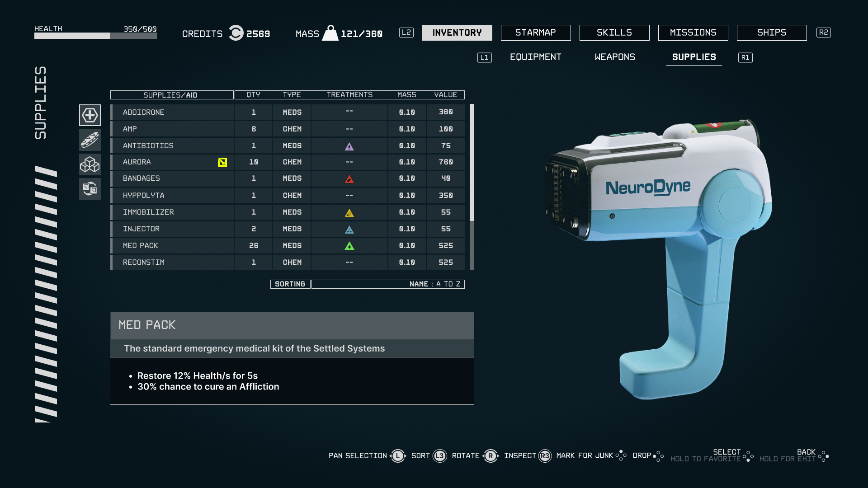Click the blue Injector treatment icon

tap(349, 230)
